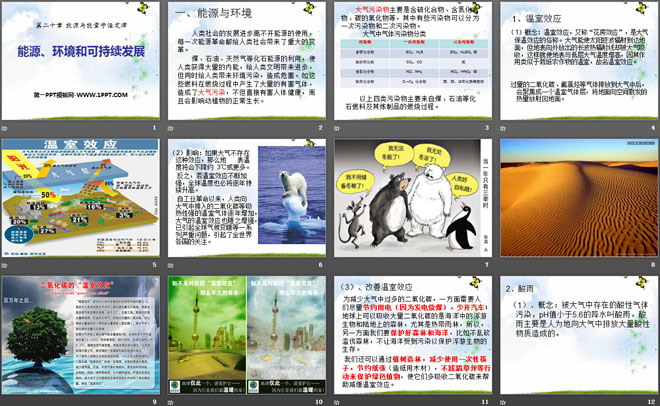Click the animation star icon under slide 3
This screenshot has width=660, height=406.
(x=337, y=128)
